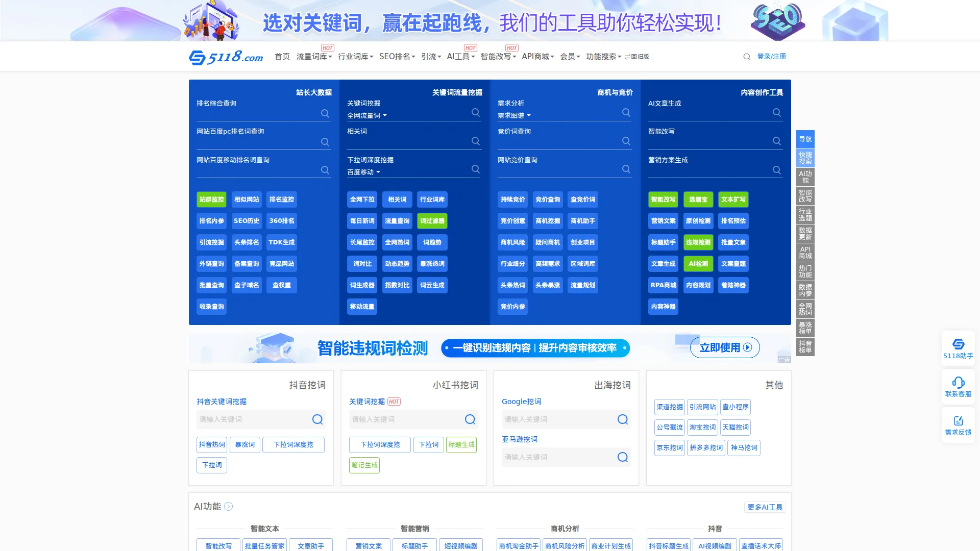The image size is (980, 551).
Task: Open the header search magnifier icon
Action: 747,57
